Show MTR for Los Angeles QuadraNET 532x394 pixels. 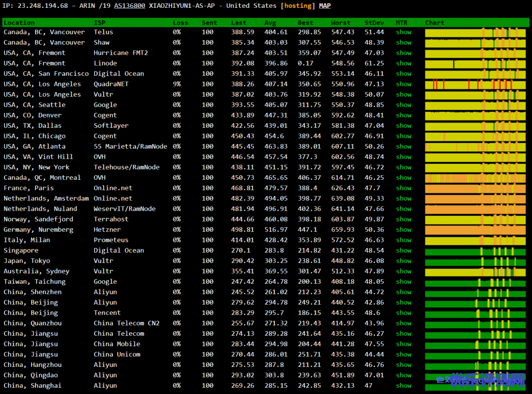click(x=403, y=84)
